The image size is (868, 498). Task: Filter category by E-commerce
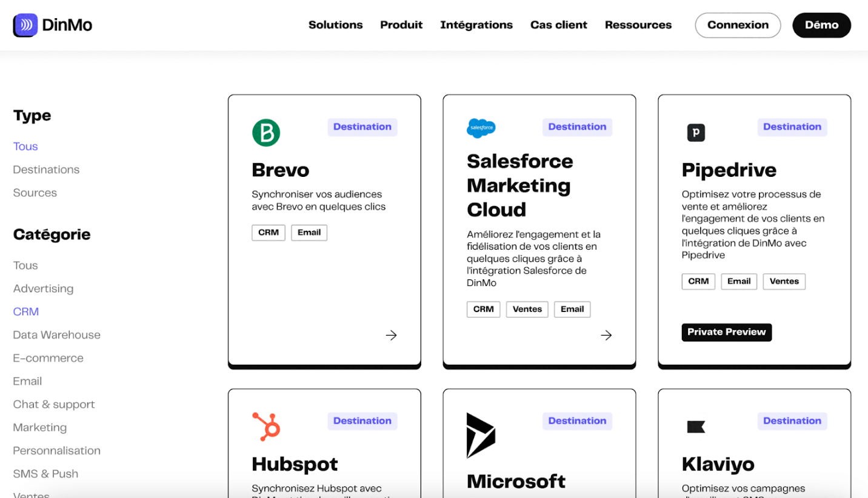[48, 358]
